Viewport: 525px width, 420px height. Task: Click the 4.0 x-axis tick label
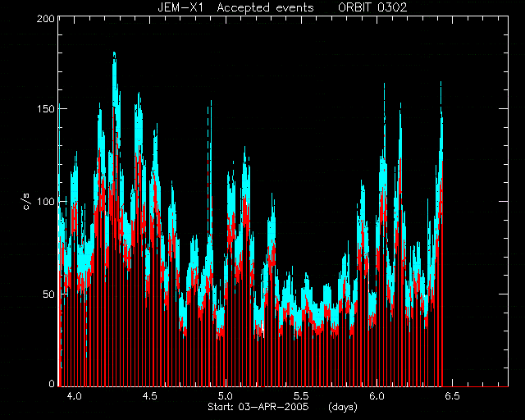point(74,396)
